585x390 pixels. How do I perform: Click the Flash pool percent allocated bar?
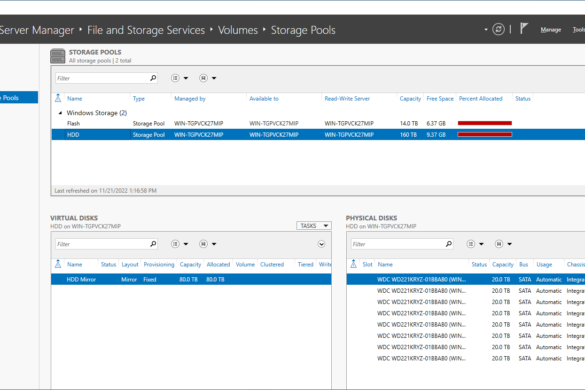pyautogui.click(x=485, y=123)
